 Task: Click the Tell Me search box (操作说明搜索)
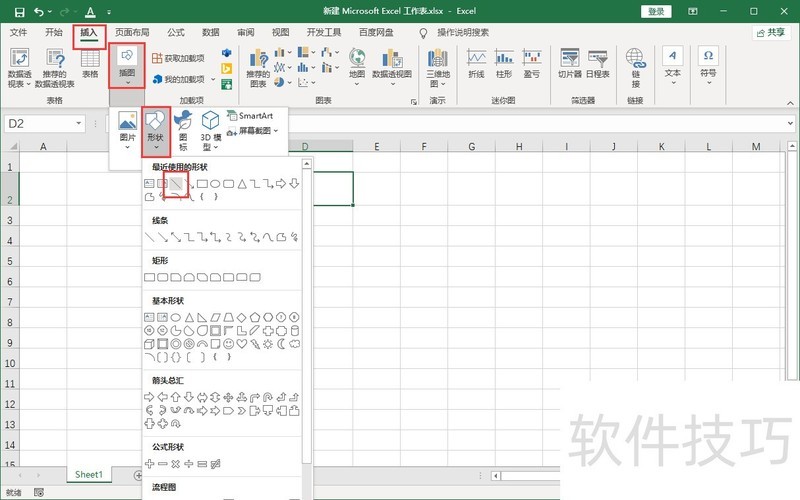pyautogui.click(x=462, y=33)
